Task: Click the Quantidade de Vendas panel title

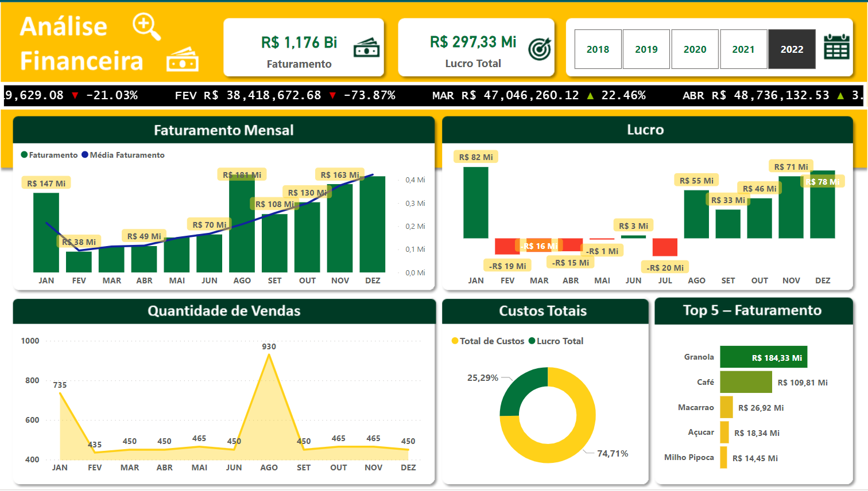Action: click(224, 311)
